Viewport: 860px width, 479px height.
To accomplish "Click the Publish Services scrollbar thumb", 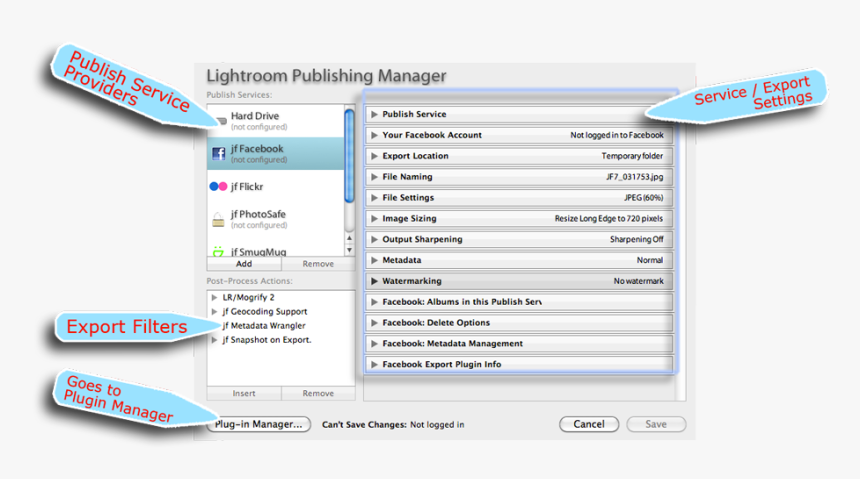I will 349,156.
